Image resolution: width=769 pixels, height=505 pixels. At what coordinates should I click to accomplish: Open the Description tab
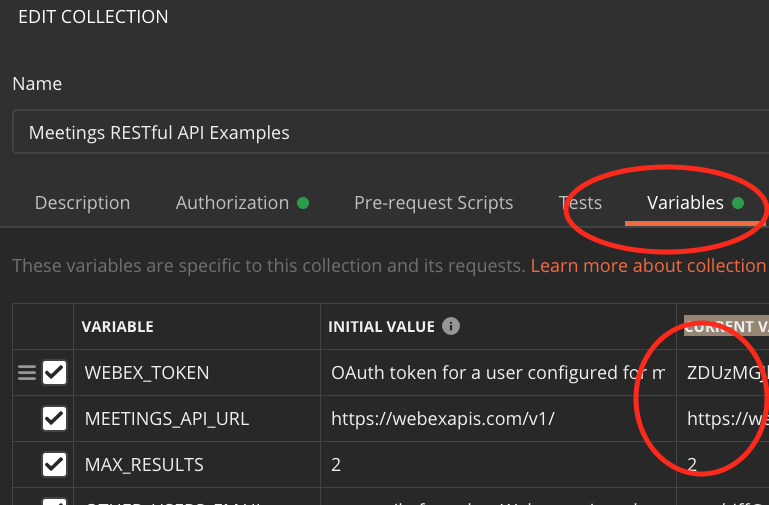point(82,203)
